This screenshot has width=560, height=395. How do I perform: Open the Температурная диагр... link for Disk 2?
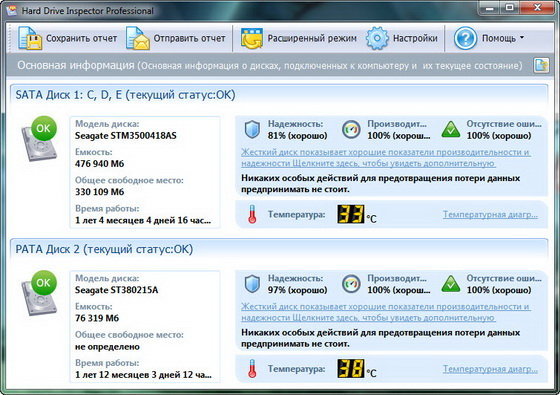(x=490, y=369)
